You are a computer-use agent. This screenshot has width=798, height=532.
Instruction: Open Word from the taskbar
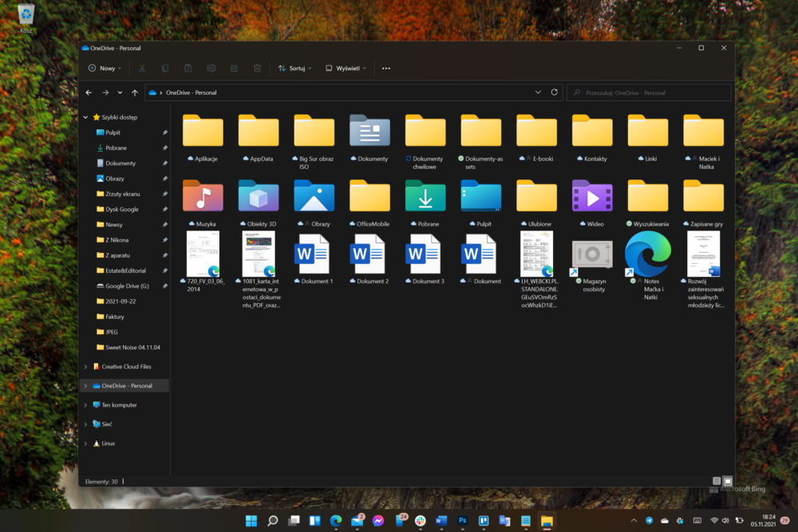coord(441,520)
